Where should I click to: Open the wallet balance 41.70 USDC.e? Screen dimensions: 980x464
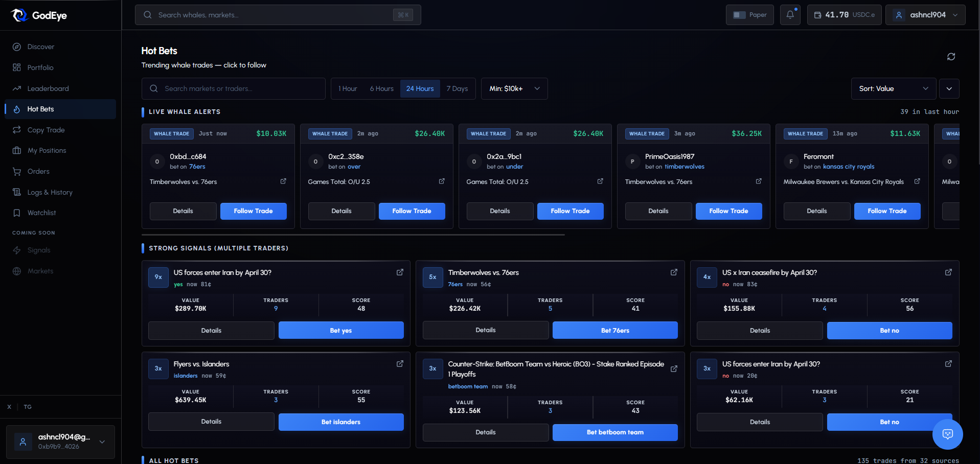(x=844, y=15)
